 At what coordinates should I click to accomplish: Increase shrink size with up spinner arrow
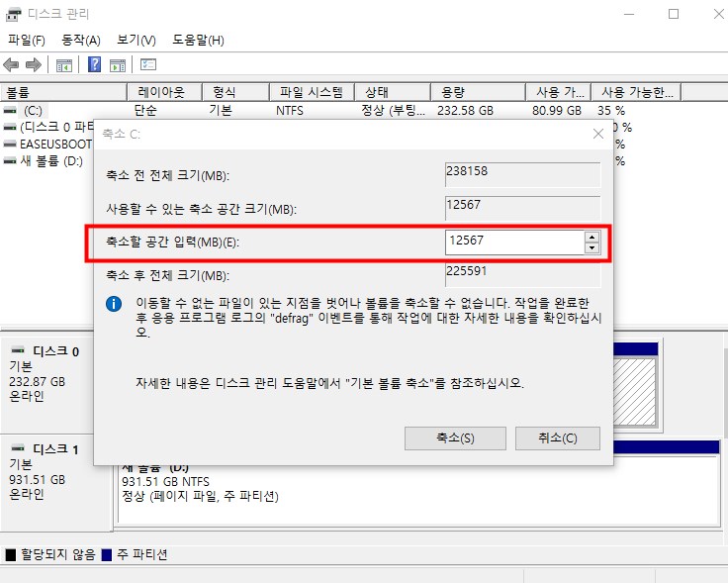[591, 237]
